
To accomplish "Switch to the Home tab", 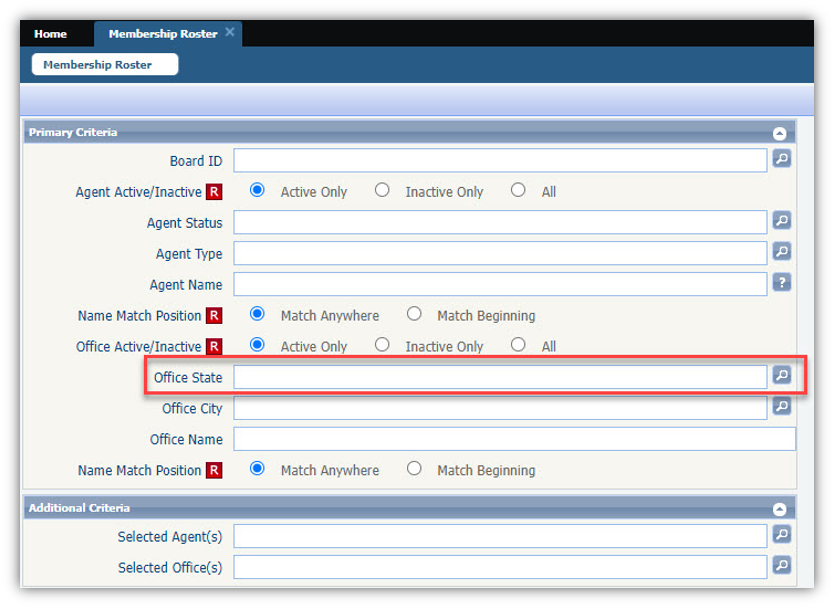I will click(x=51, y=34).
